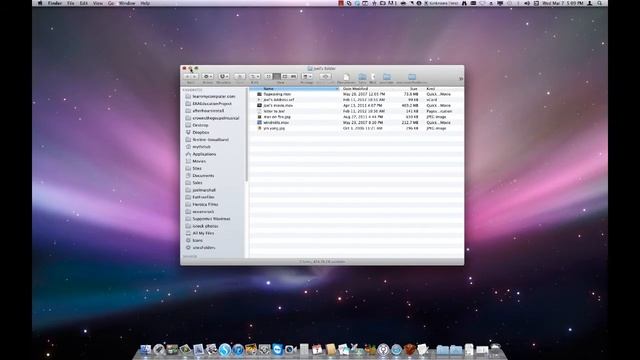
Task: Click the volume icon in menu bar
Action: (527, 3)
